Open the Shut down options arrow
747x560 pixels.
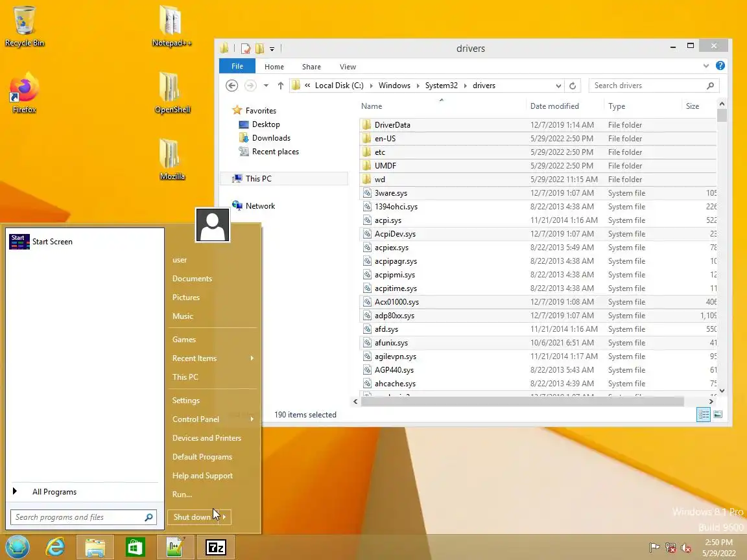pyautogui.click(x=224, y=517)
